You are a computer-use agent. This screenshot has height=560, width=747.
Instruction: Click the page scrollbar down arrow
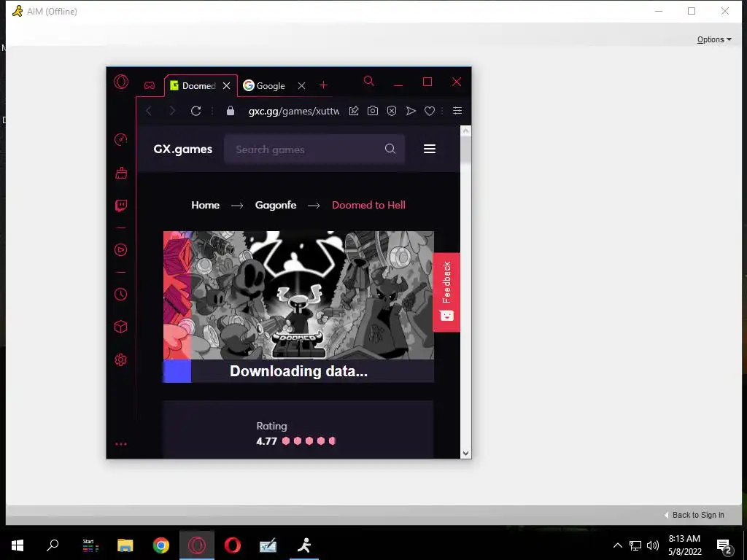tap(466, 454)
